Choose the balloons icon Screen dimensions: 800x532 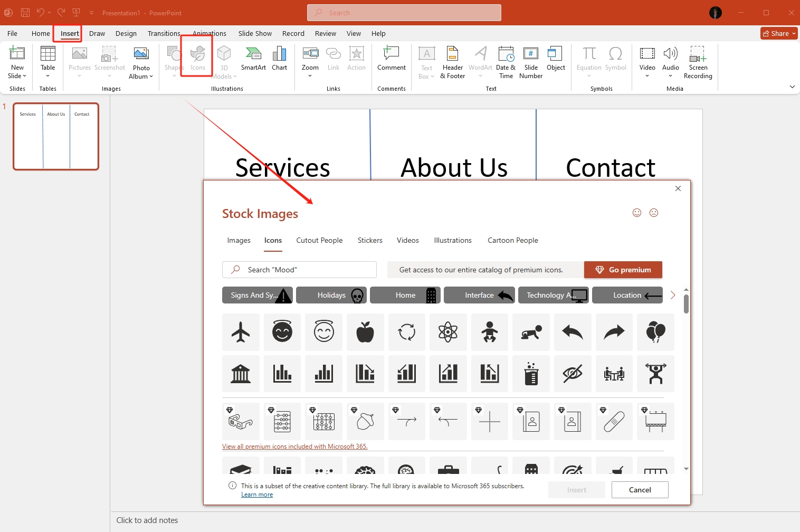pyautogui.click(x=655, y=332)
